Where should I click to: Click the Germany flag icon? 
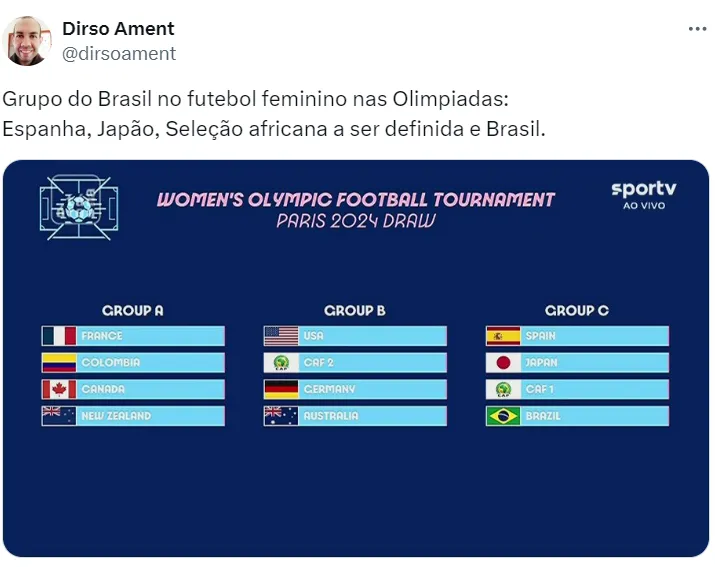point(281,389)
